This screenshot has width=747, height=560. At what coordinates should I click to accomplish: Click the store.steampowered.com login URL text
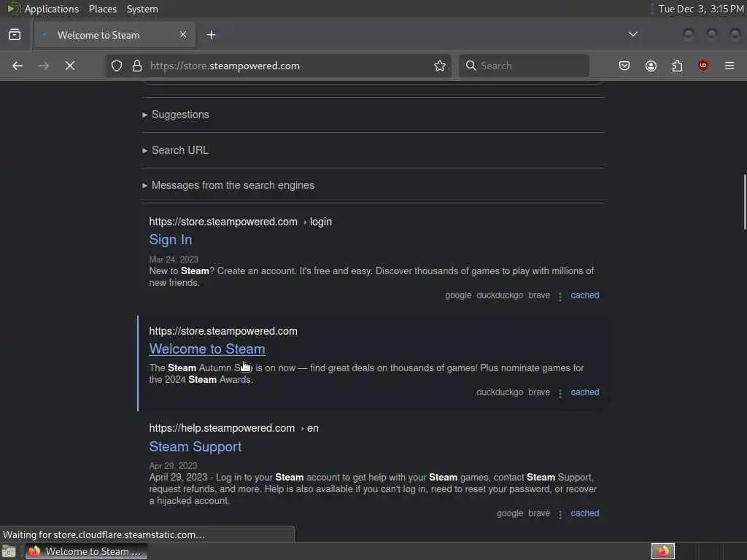[x=241, y=222]
